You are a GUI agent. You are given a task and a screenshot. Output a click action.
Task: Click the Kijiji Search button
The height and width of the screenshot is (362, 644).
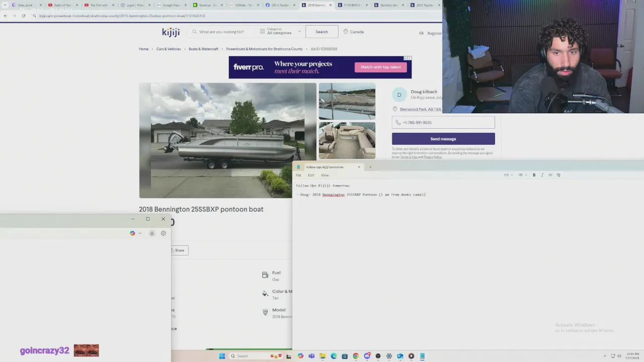click(x=321, y=32)
